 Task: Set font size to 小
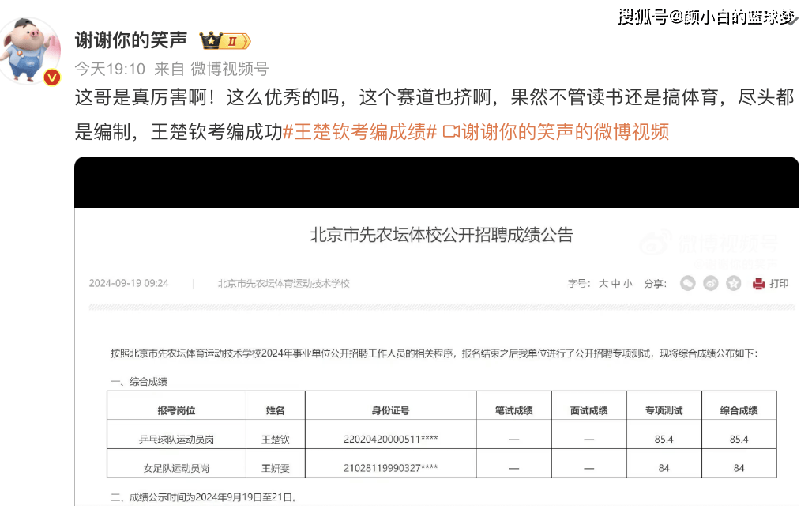coord(628,284)
